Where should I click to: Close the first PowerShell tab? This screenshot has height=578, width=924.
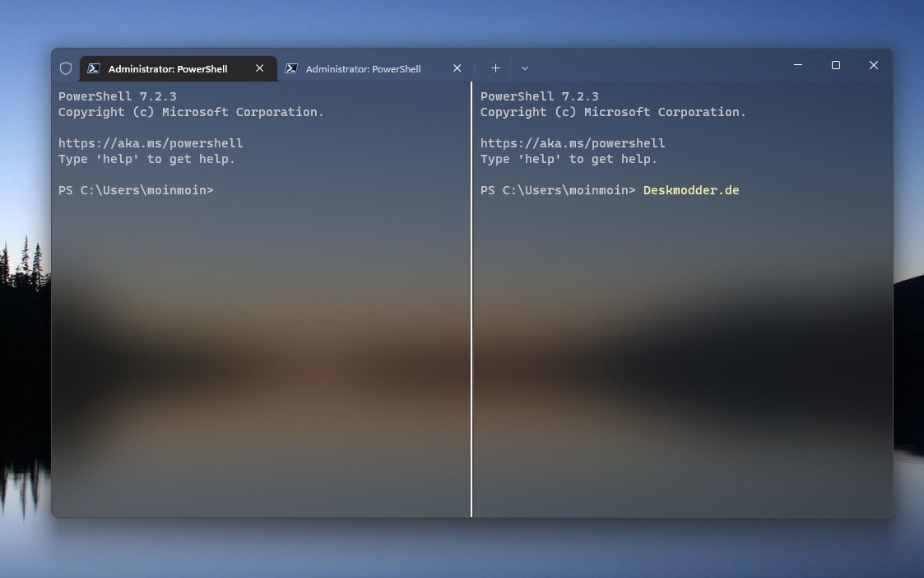(259, 68)
